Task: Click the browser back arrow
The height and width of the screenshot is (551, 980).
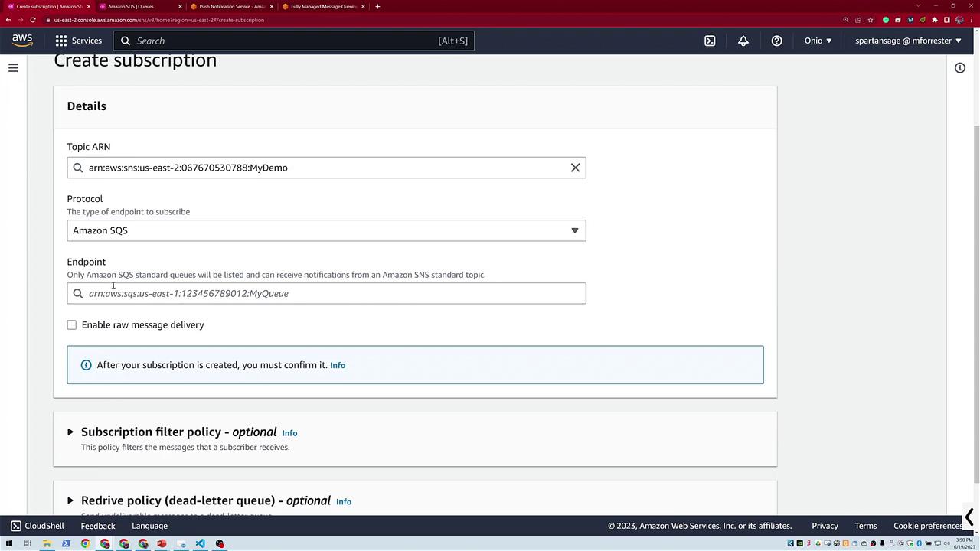Action: coord(8,20)
